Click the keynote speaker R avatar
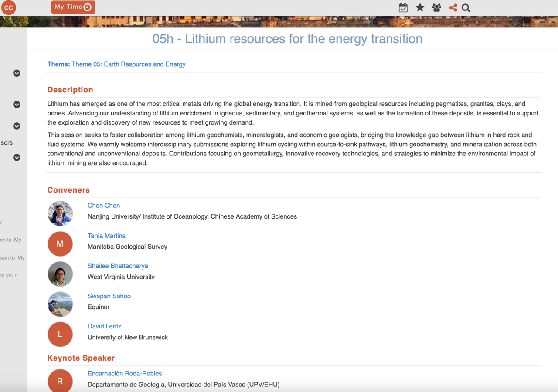Image resolution: width=558 pixels, height=392 pixels. pyautogui.click(x=60, y=381)
